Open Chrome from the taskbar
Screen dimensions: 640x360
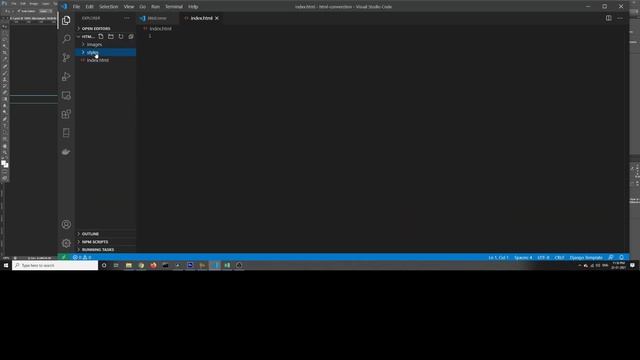[x=141, y=265]
